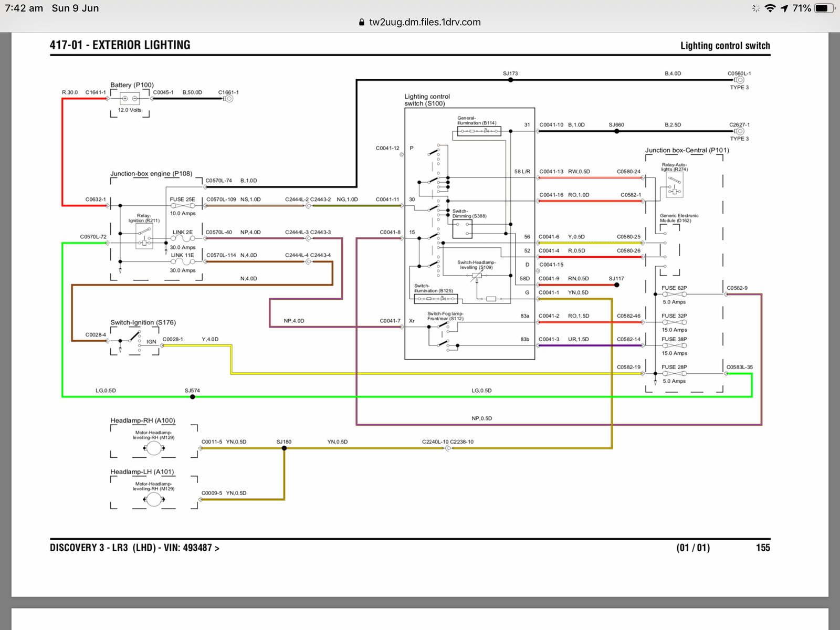
Task: Tap the FUSE 62P label
Action: point(674,288)
